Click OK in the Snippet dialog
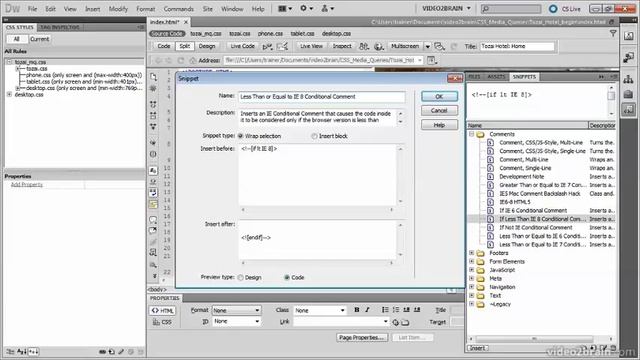 click(439, 96)
